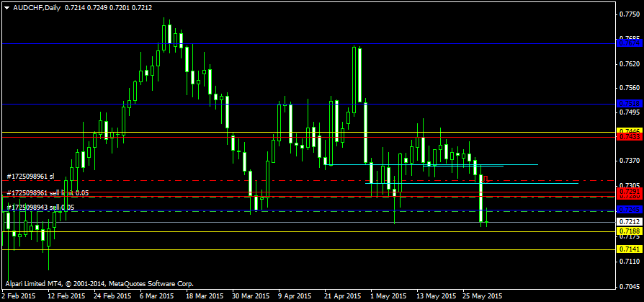Click the 1 May 2015 date label
The image size is (644, 302).
387,296
